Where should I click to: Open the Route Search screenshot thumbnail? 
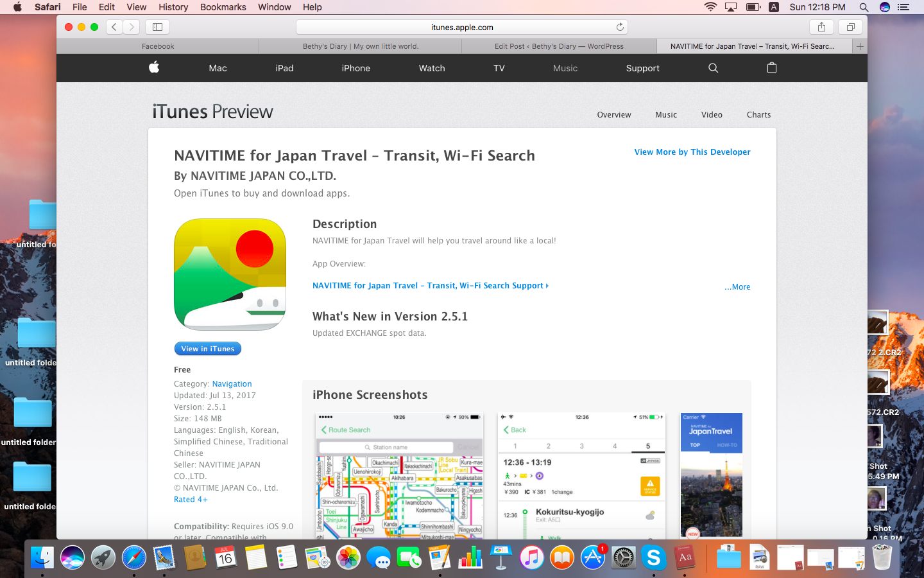coord(399,475)
